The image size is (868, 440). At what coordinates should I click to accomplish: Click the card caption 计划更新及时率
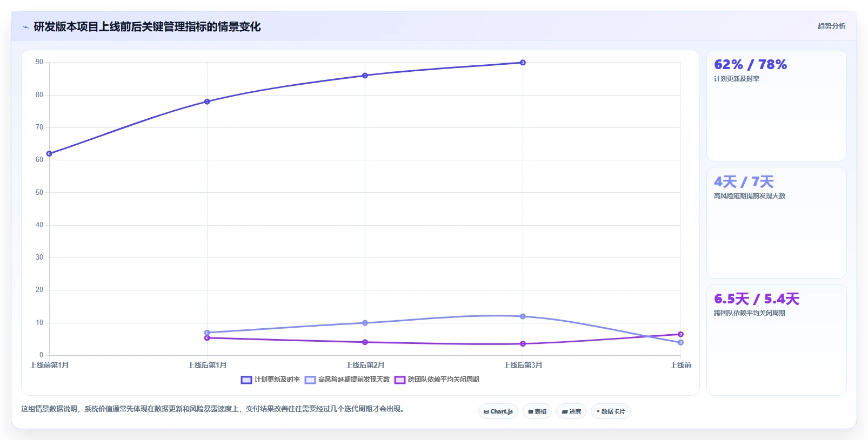737,79
